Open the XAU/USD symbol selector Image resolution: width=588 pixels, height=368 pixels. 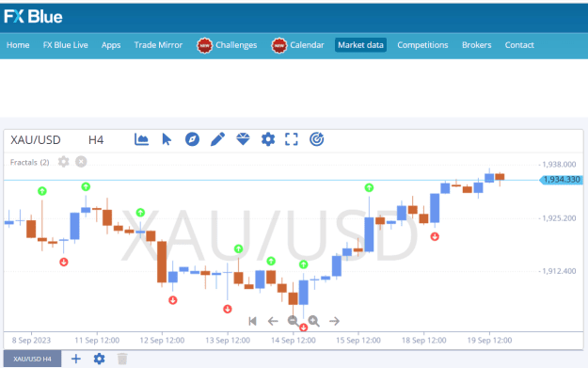pyautogui.click(x=36, y=140)
